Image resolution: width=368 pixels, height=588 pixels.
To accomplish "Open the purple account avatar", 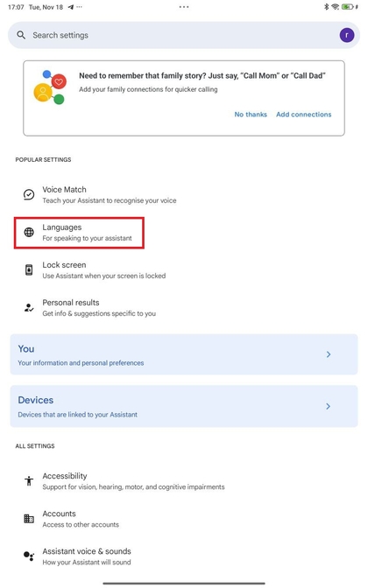I will [x=347, y=35].
